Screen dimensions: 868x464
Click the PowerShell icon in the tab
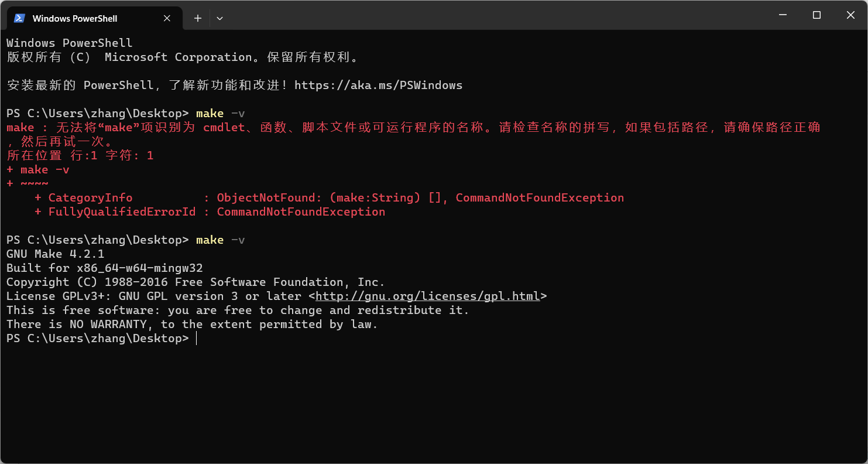[x=19, y=18]
